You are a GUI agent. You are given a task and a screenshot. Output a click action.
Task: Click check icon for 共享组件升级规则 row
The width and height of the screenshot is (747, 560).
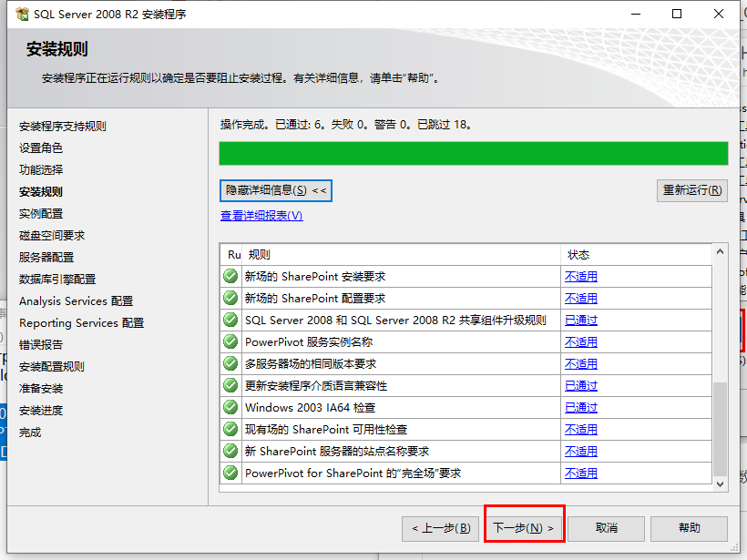pos(230,320)
